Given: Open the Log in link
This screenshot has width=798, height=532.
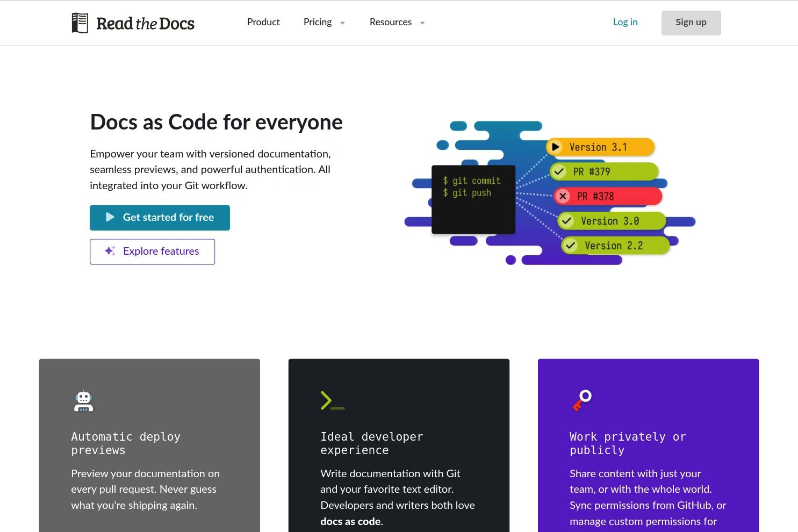Looking at the screenshot, I should click(625, 22).
